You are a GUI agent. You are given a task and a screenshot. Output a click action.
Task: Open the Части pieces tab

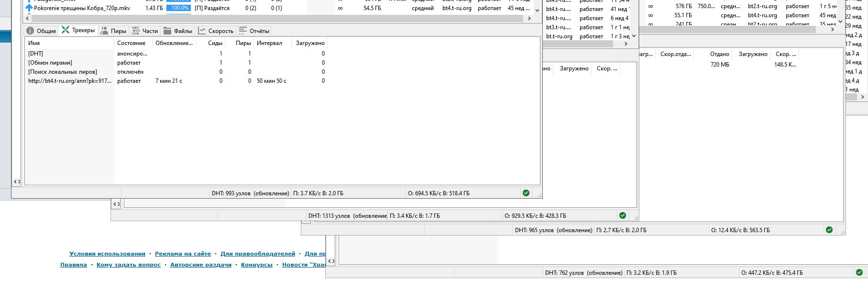click(145, 31)
